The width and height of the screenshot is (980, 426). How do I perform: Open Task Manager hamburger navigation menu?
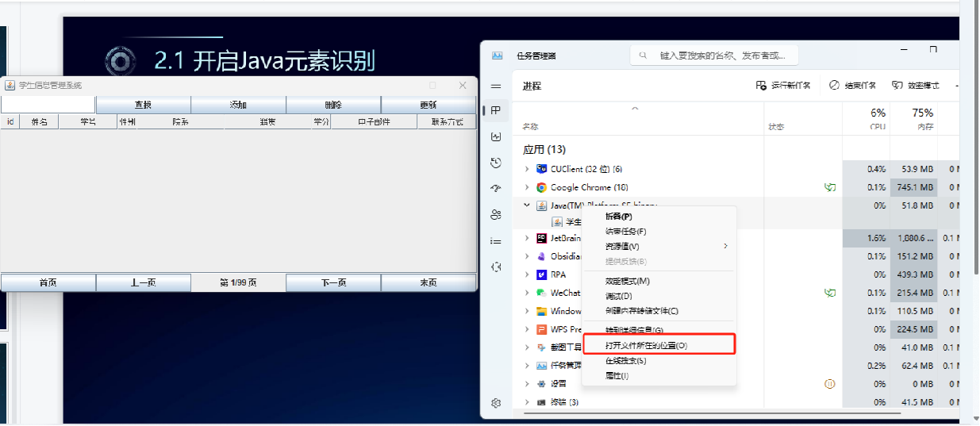tap(496, 86)
